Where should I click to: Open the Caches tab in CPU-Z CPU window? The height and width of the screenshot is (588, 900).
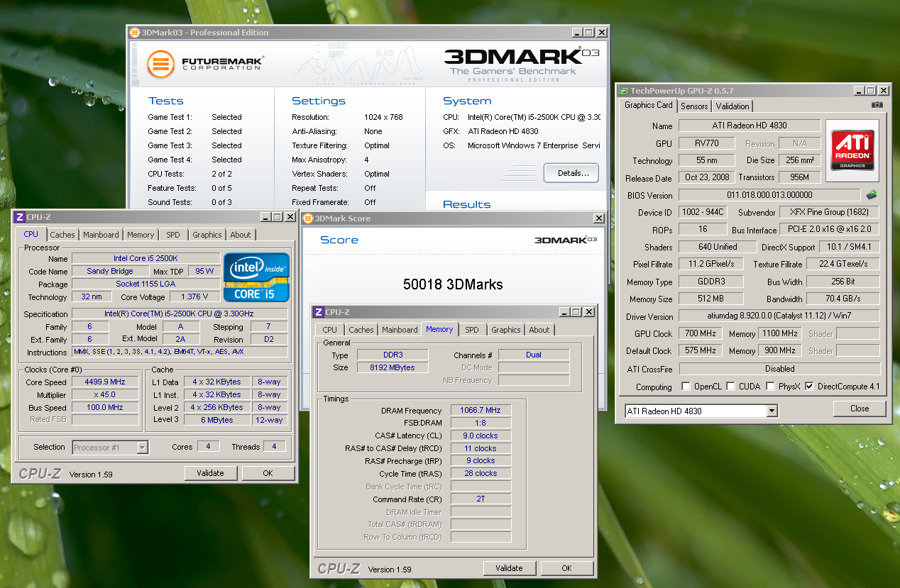62,235
